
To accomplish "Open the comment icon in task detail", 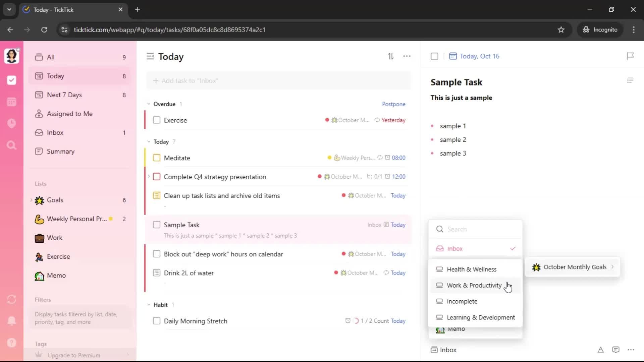I will click(615, 350).
